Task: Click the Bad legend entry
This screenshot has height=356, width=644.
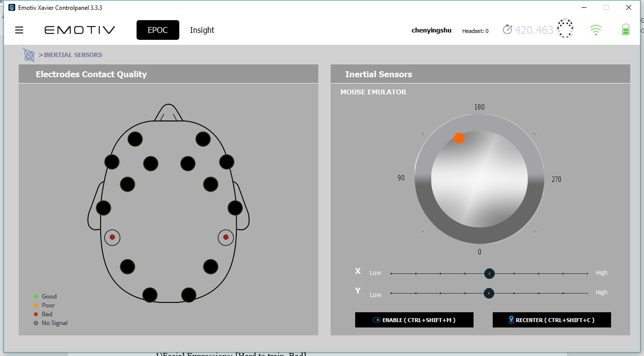Action: click(43, 314)
